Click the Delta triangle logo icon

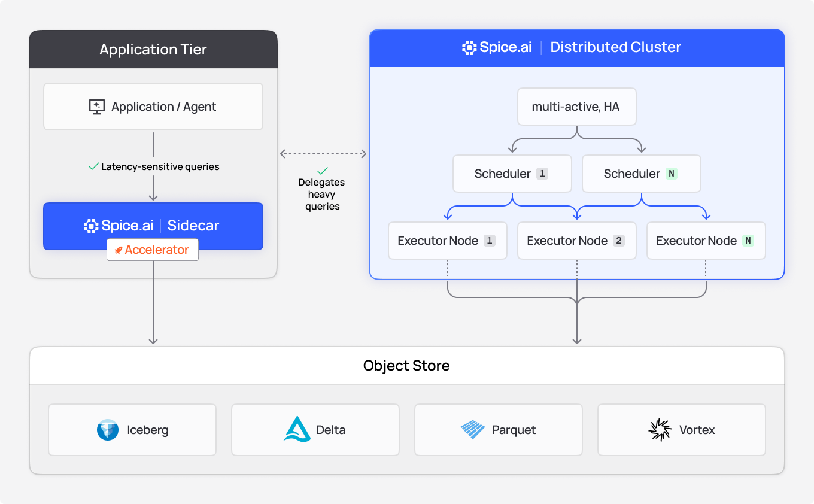(297, 429)
